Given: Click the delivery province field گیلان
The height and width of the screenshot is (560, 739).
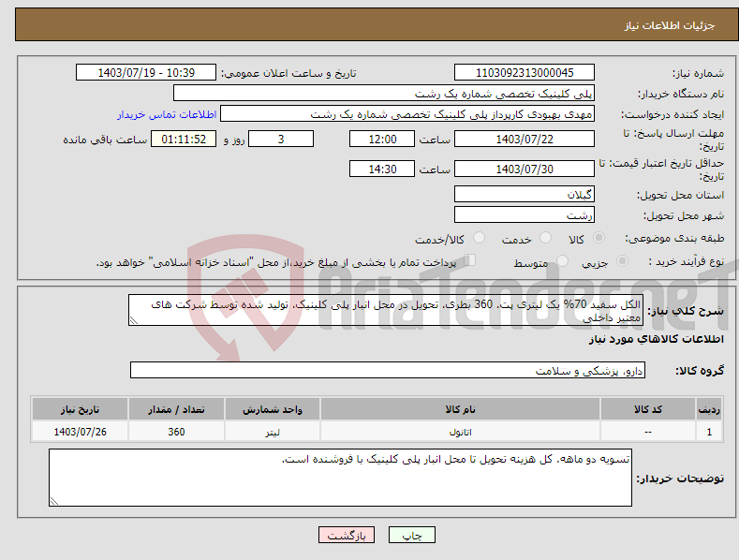Looking at the screenshot, I should coord(525,194).
